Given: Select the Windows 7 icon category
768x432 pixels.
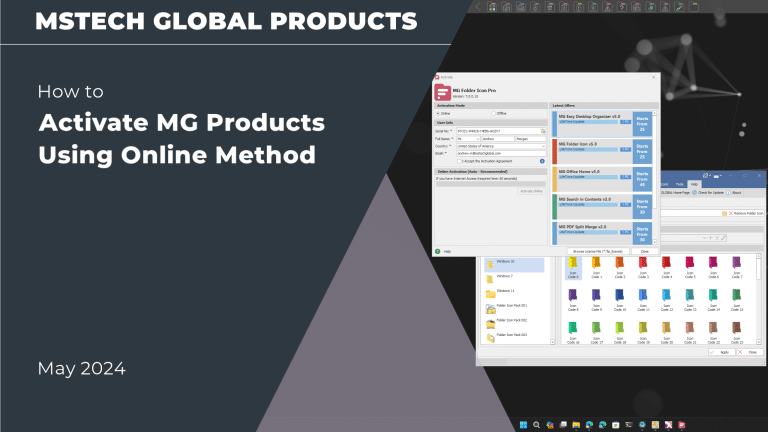Looking at the screenshot, I should pyautogui.click(x=514, y=279).
